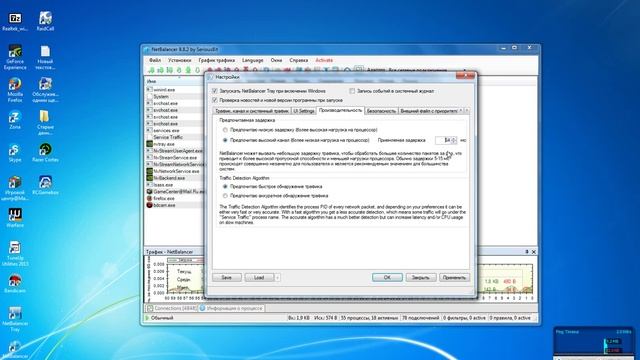Expand the wininit.exe process row
The height and width of the screenshot is (360, 640).
(x=149, y=89)
